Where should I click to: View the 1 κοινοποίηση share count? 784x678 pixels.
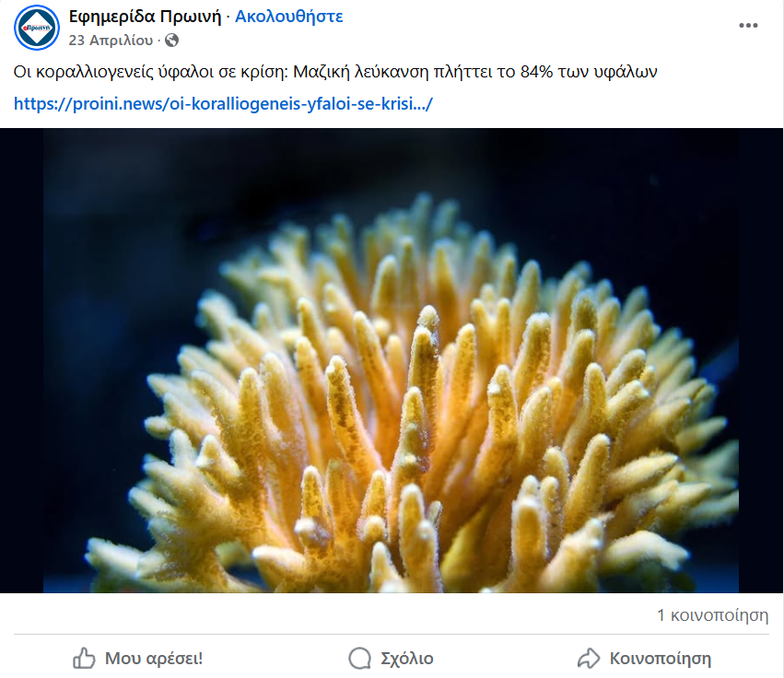tap(712, 615)
